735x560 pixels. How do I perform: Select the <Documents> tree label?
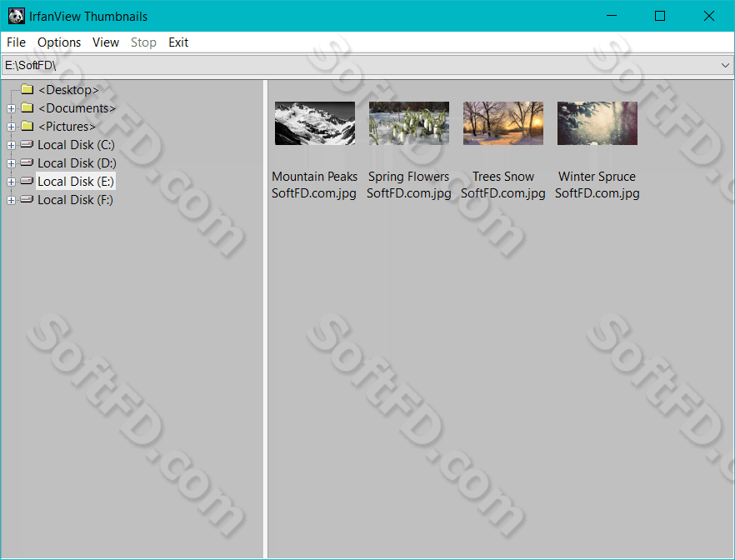(x=77, y=108)
